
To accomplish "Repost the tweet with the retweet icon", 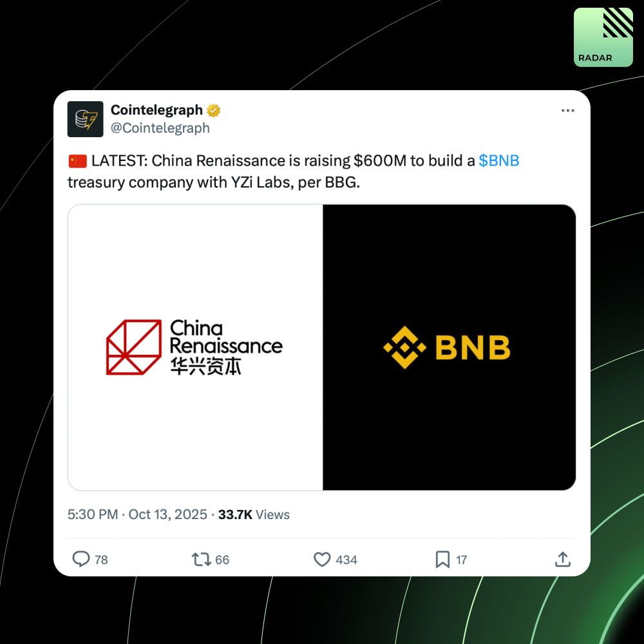I will point(201,560).
